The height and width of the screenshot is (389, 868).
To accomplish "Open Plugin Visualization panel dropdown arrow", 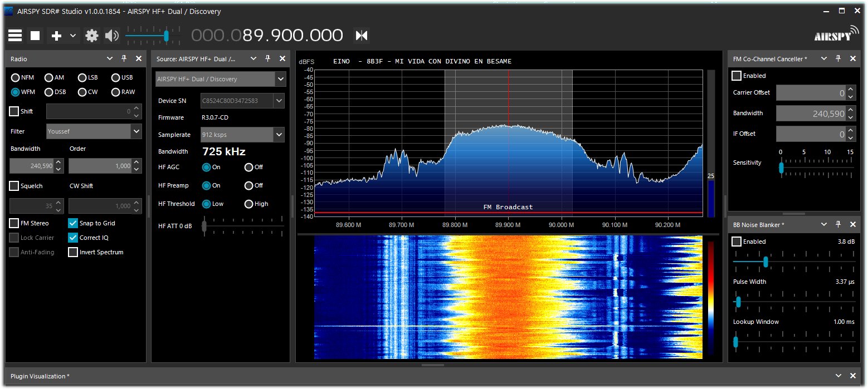I will coord(838,376).
